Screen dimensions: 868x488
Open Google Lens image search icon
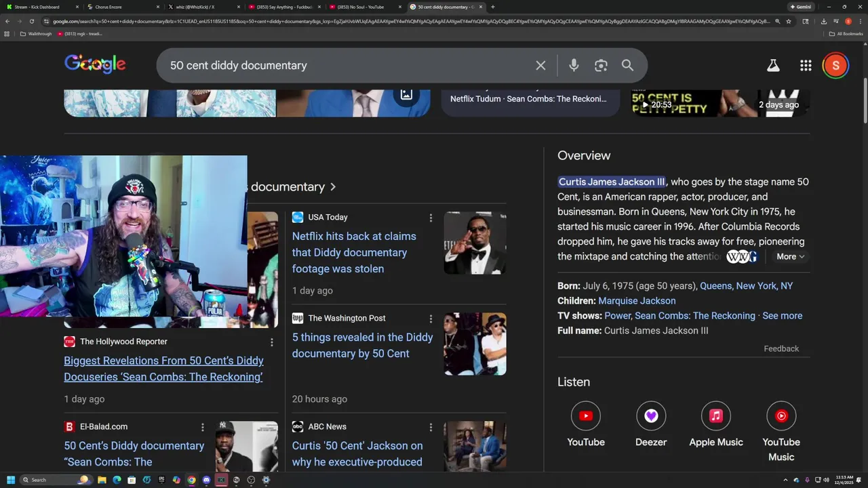(601, 65)
